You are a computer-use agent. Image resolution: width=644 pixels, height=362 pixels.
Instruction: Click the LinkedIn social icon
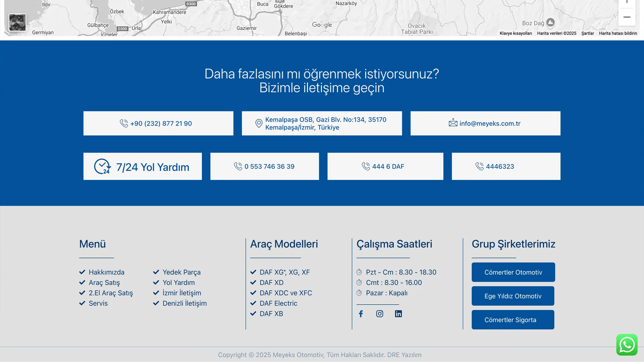(398, 314)
